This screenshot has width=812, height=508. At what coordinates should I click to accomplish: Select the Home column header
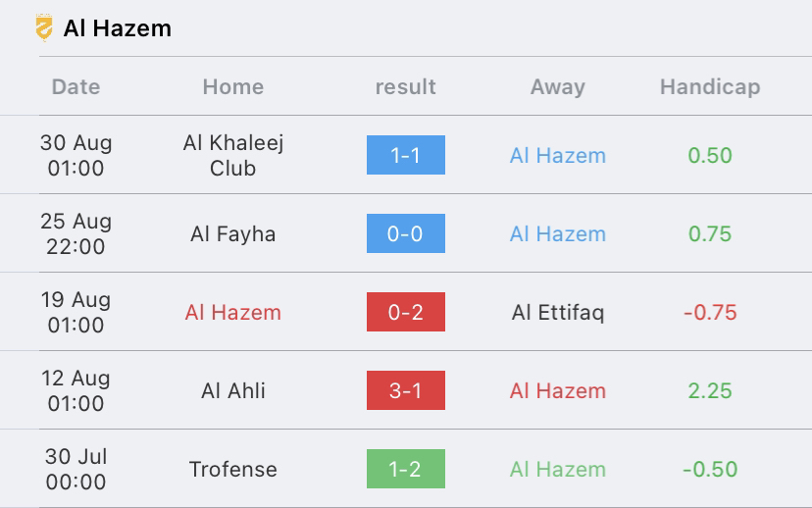(233, 86)
